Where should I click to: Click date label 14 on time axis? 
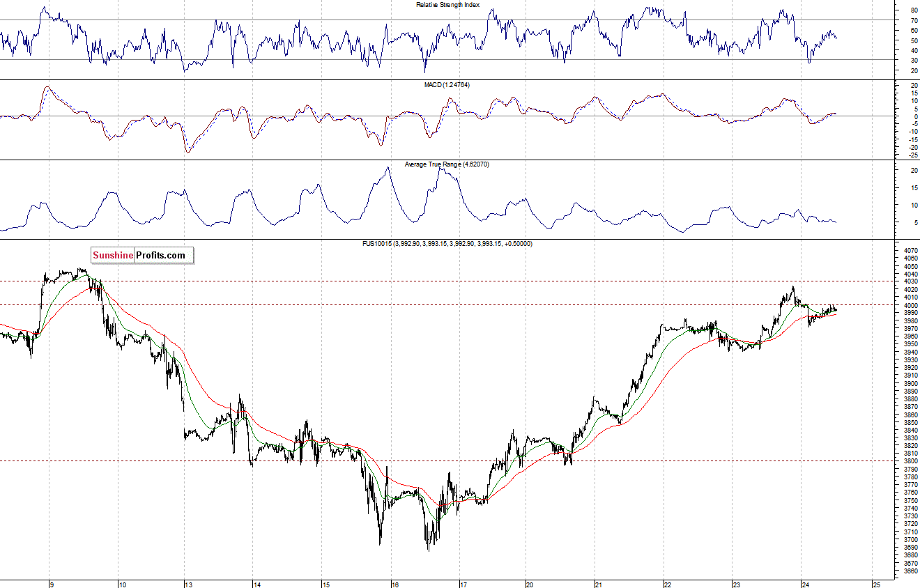click(256, 584)
